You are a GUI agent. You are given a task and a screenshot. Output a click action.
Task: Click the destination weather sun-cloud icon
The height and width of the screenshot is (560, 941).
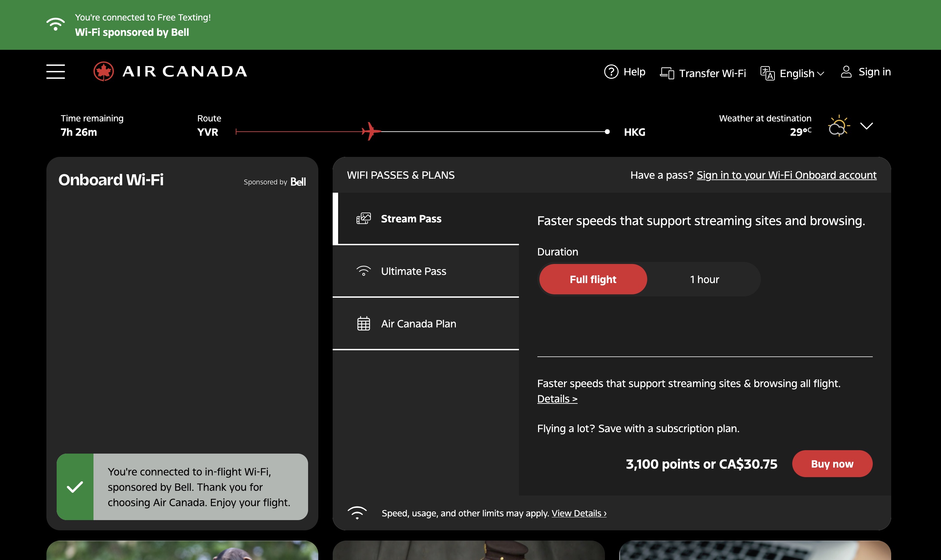[x=838, y=126]
